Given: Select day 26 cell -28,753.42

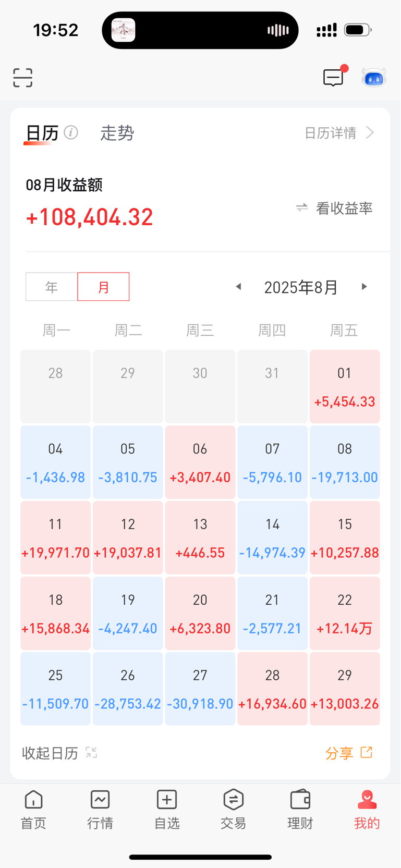Looking at the screenshot, I should 128,689.
